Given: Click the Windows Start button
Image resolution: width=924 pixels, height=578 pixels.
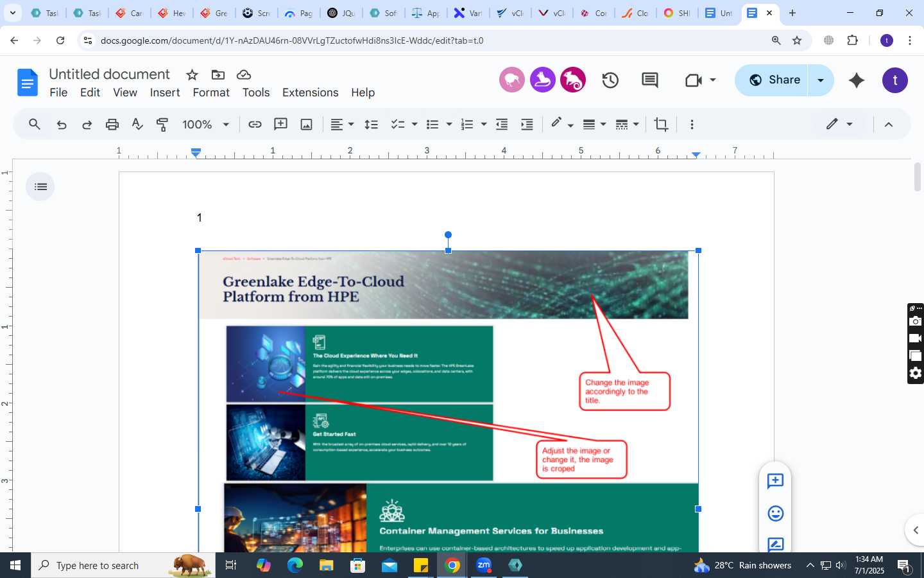Looking at the screenshot, I should pyautogui.click(x=15, y=565).
